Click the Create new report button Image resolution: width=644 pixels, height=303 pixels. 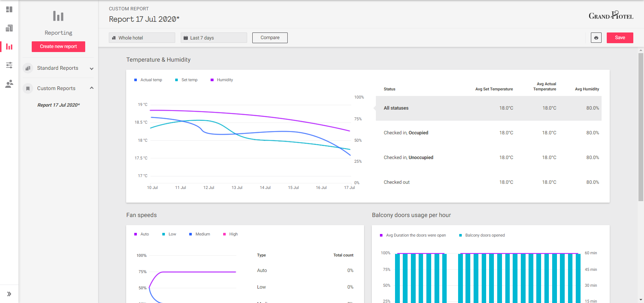click(x=58, y=47)
